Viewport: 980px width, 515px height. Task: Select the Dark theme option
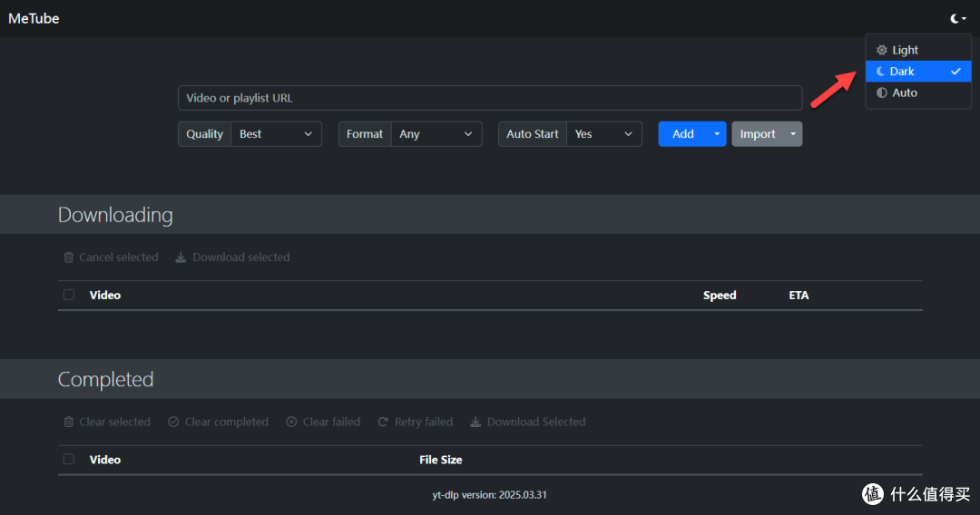click(x=918, y=71)
